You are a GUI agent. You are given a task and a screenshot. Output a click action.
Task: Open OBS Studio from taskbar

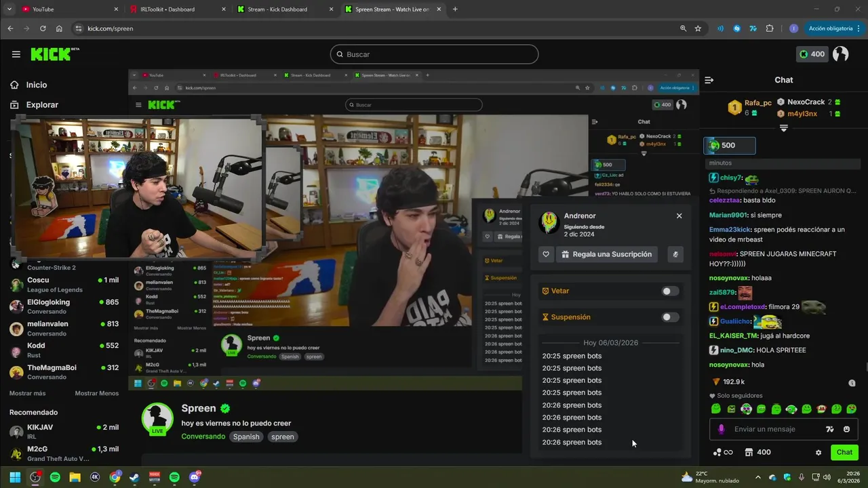(35, 477)
